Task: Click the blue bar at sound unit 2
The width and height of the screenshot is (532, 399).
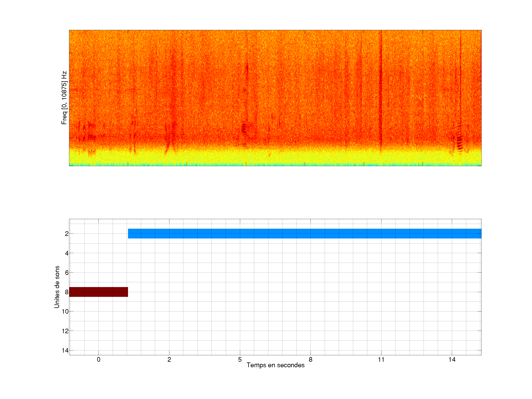Action: pyautogui.click(x=304, y=233)
